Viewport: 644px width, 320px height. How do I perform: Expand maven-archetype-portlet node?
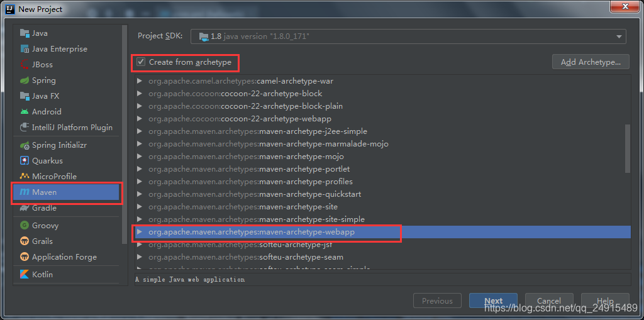tap(140, 169)
